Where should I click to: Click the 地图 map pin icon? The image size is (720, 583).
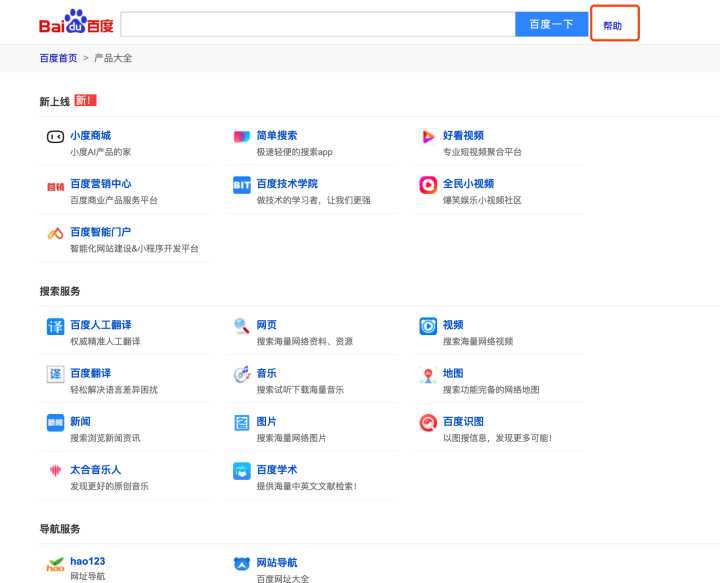(428, 375)
